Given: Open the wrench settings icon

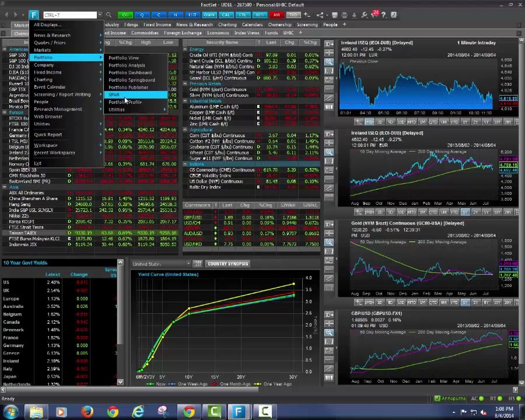Looking at the screenshot, I should pos(364,15).
